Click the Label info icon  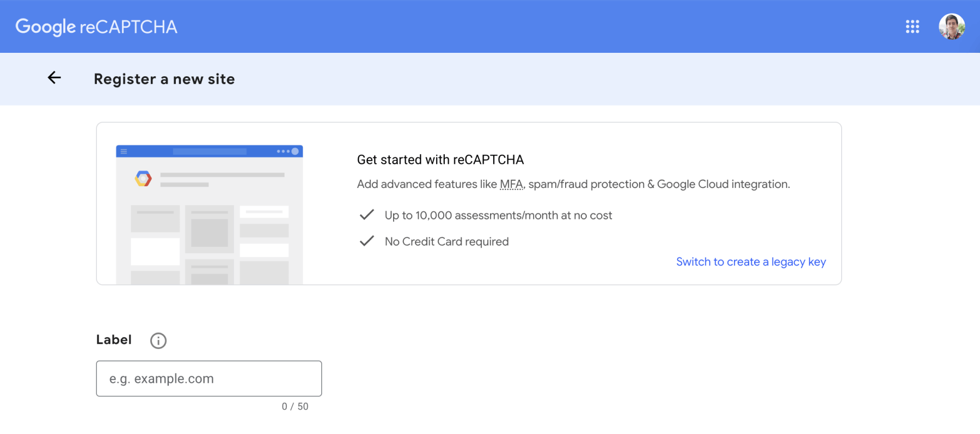point(158,341)
